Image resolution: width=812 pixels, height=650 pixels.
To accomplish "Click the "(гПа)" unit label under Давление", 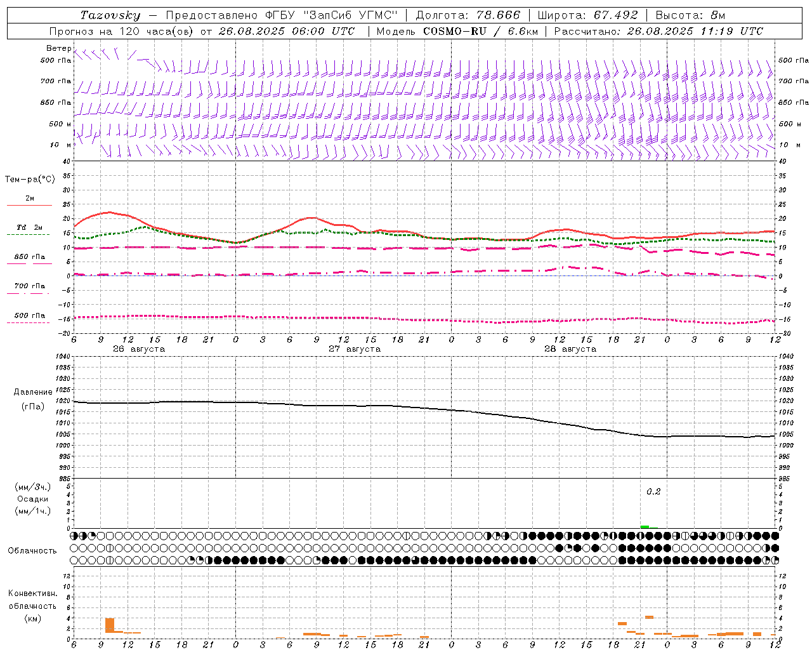I will [x=33, y=406].
